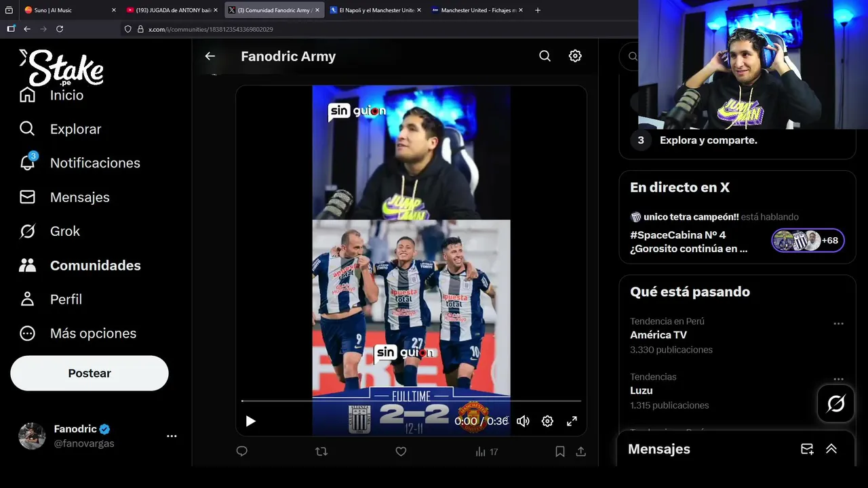Screen dimensions: 868x488
Task: Open the community settings gear
Action: [575, 56]
